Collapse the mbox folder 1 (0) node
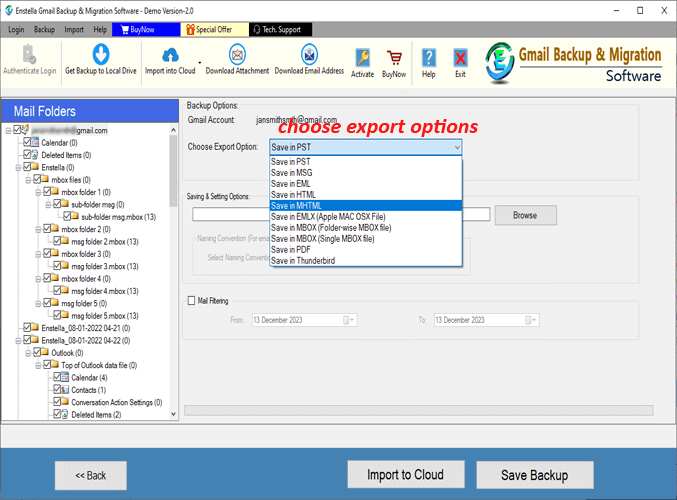The height and width of the screenshot is (500, 677). coord(38,193)
